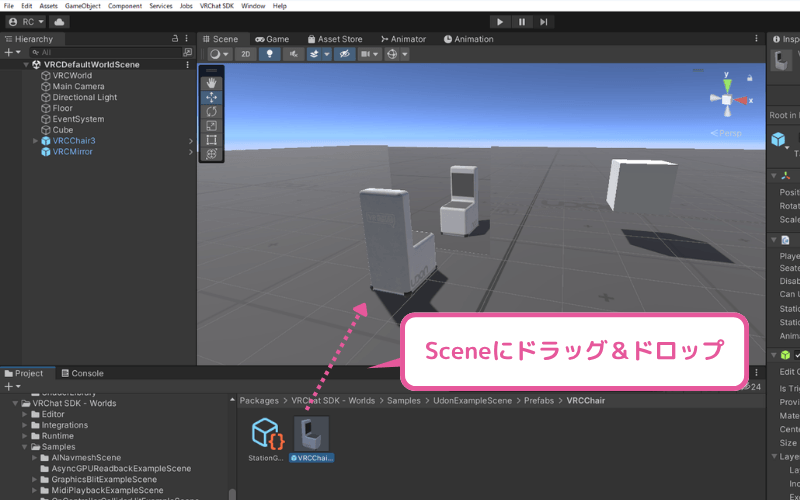
Task: Open the Window menu
Action: pyautogui.click(x=253, y=6)
